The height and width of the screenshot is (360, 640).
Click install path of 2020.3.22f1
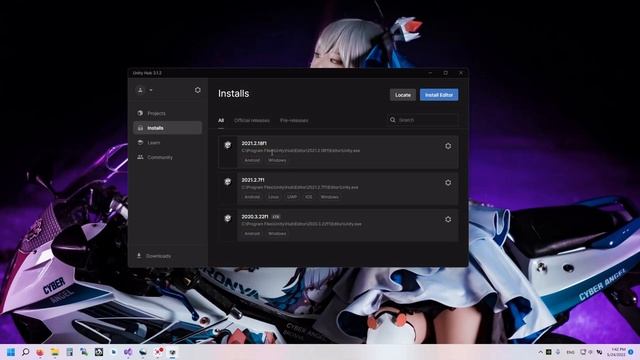pos(302,224)
